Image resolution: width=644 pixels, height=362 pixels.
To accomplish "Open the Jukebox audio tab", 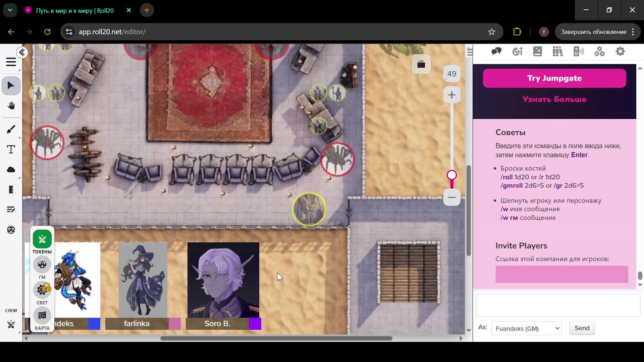I will (x=579, y=52).
